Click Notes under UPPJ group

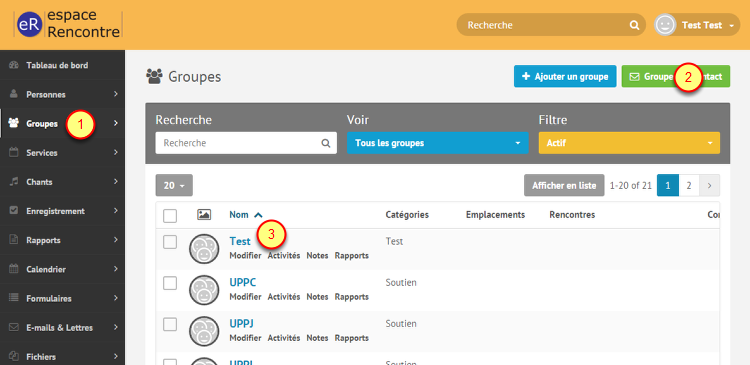[317, 338]
